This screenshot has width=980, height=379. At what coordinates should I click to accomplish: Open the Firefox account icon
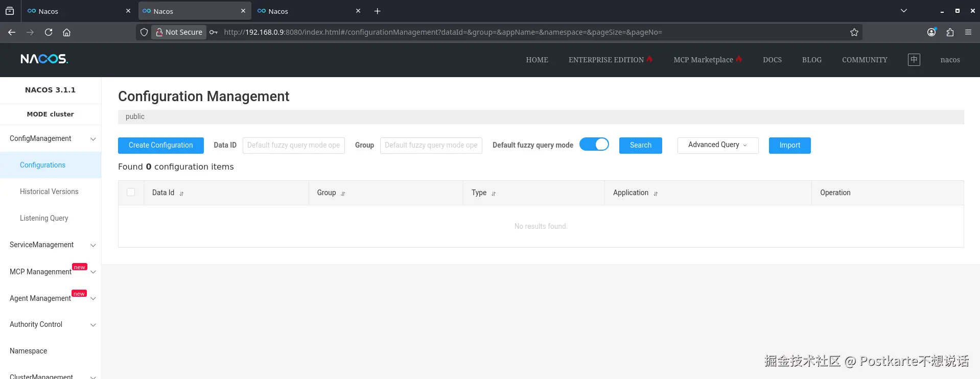(x=931, y=32)
